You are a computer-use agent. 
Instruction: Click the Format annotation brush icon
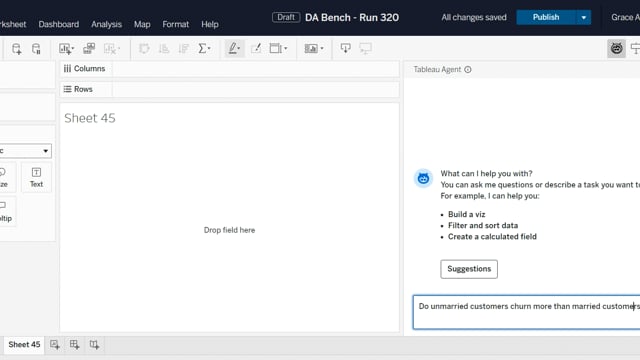256,49
